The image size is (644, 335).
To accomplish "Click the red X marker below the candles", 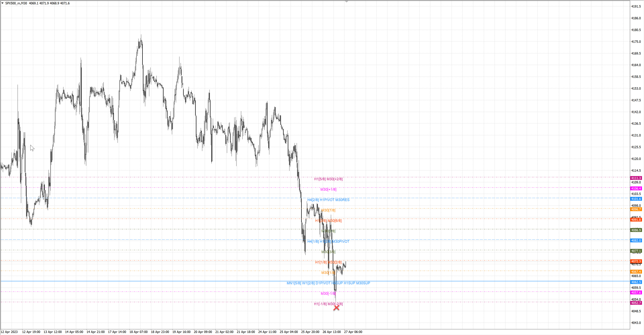I will click(336, 308).
